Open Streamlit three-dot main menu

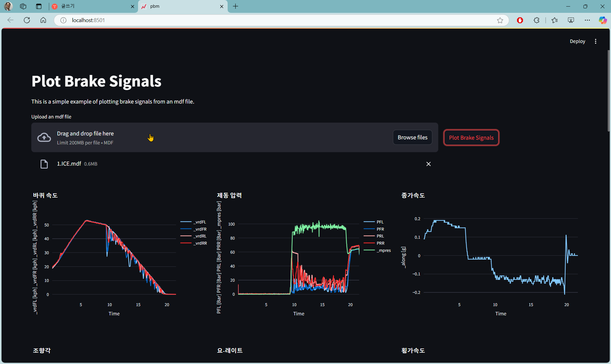point(595,41)
